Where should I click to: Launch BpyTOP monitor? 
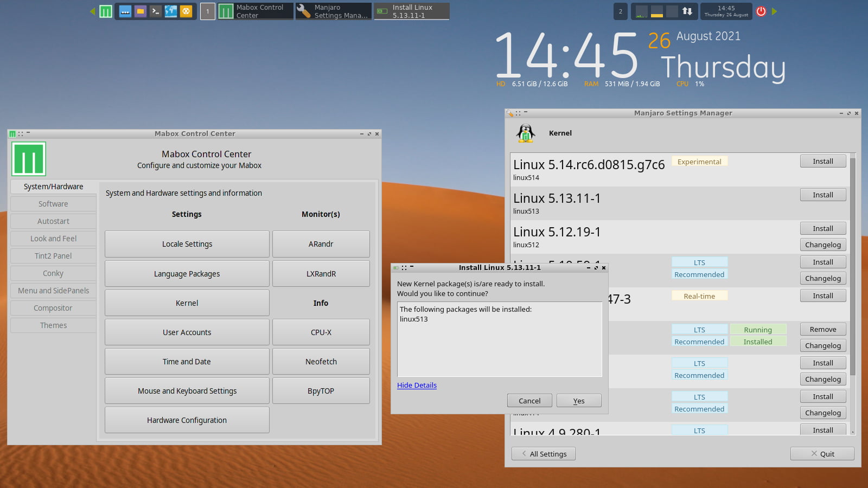click(x=321, y=391)
